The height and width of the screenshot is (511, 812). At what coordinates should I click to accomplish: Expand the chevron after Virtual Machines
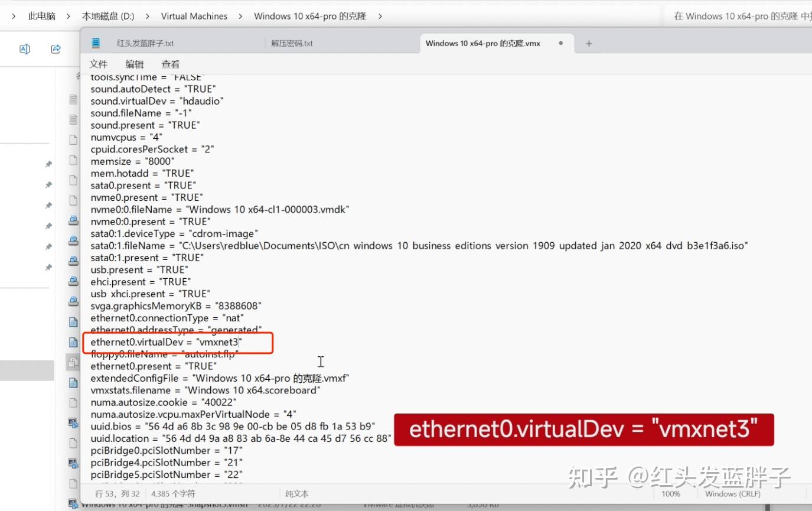[x=241, y=16]
